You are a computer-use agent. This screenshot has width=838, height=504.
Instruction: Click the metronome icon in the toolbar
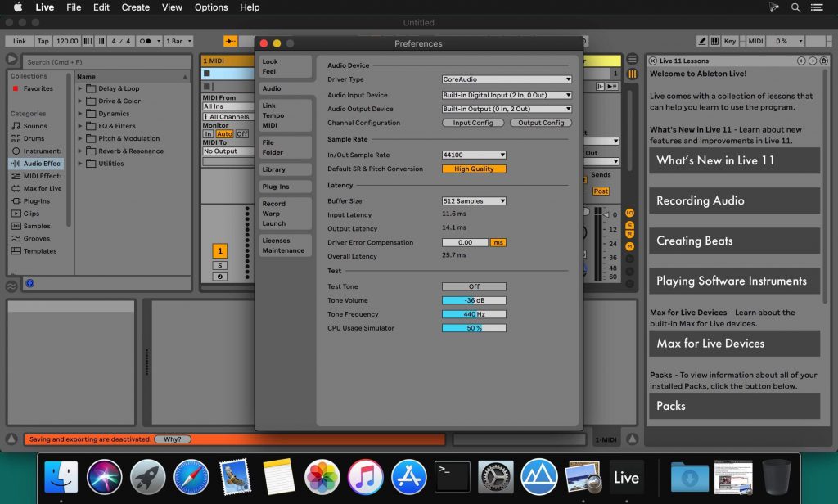pos(146,40)
